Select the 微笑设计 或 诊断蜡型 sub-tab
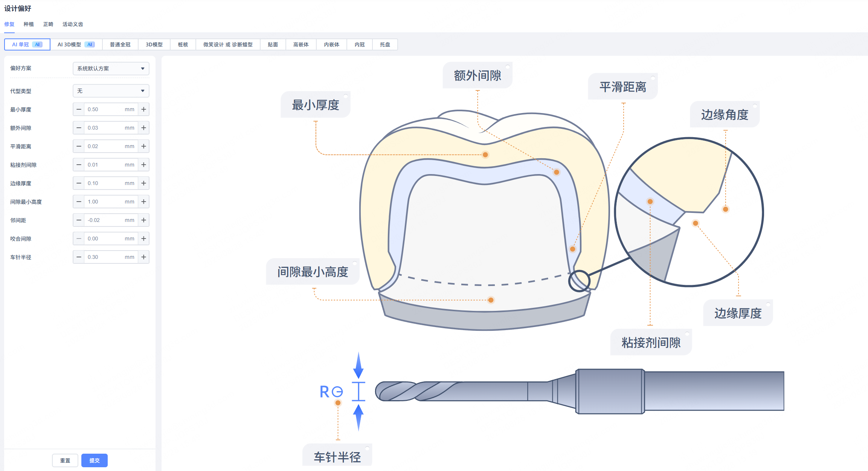 click(x=228, y=44)
